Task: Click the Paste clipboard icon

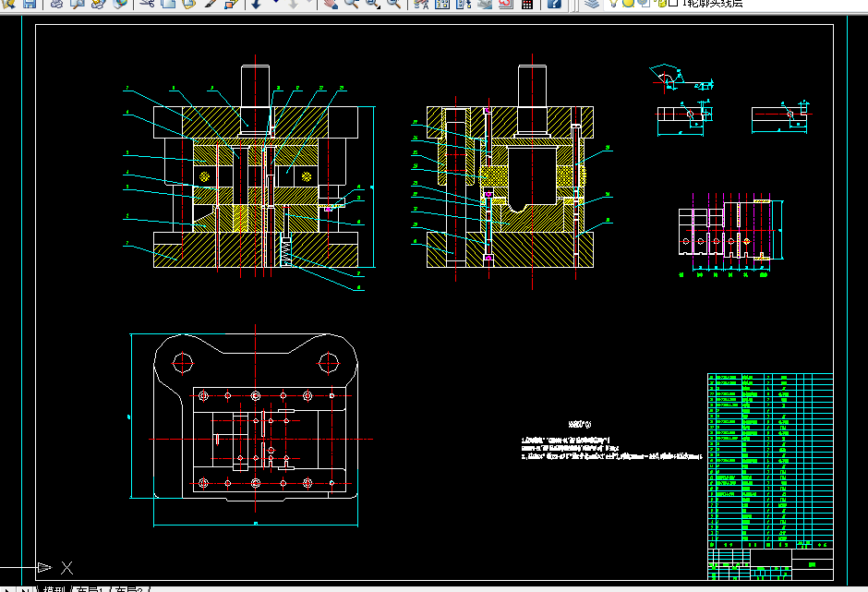Action: coord(188,4)
